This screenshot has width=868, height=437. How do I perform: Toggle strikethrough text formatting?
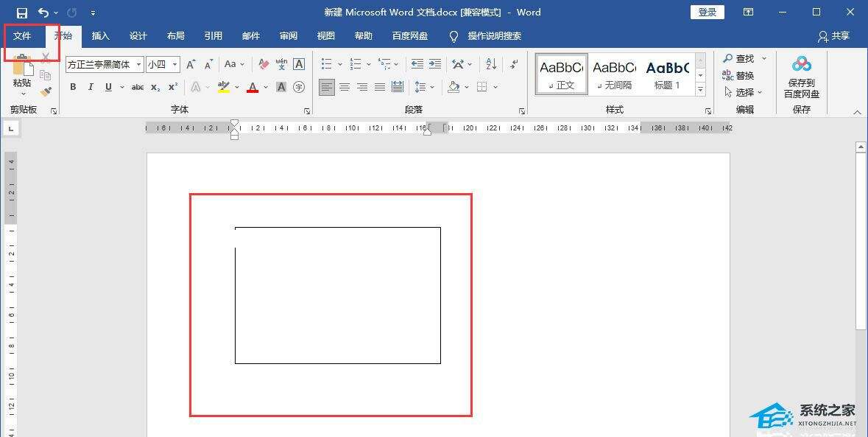click(x=137, y=87)
